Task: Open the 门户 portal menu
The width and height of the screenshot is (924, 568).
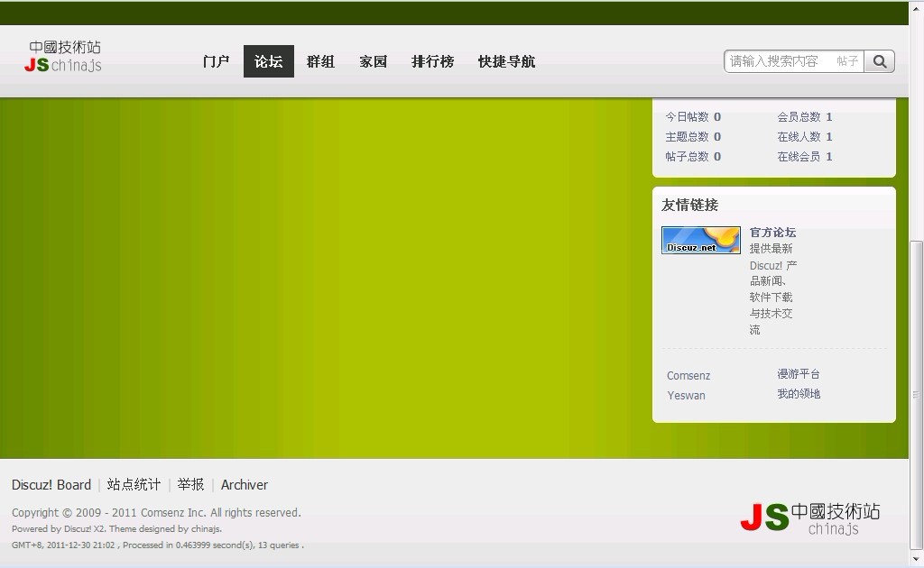Action: point(216,61)
